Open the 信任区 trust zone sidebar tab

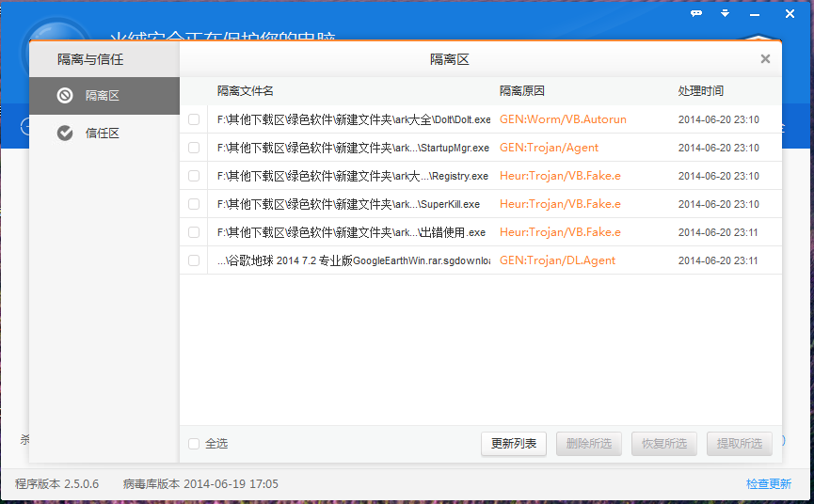(x=104, y=134)
